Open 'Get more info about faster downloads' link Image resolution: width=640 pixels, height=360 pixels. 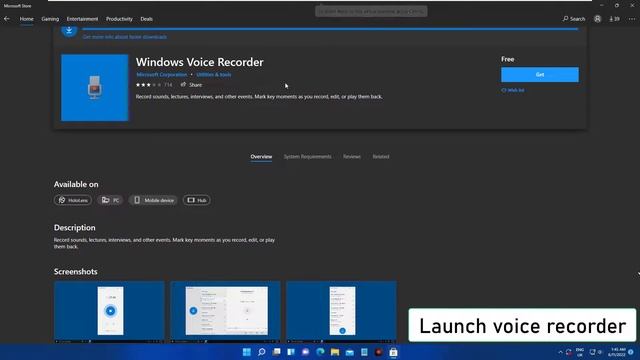click(x=124, y=37)
